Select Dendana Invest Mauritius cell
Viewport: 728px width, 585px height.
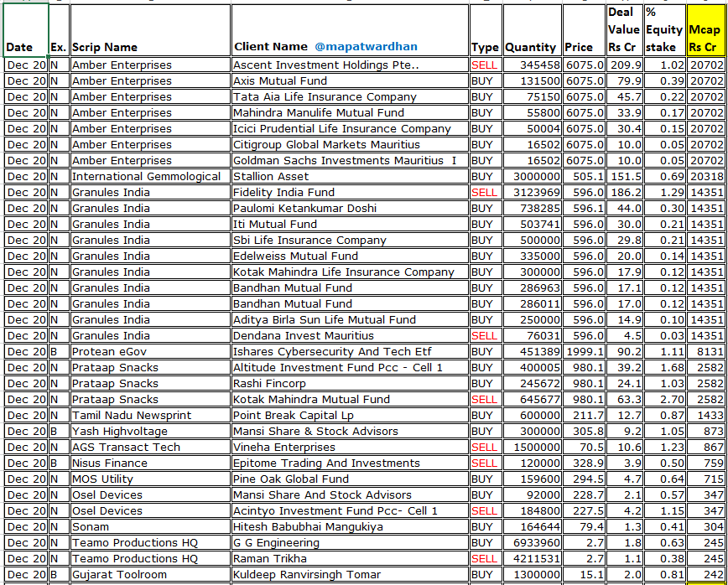[350, 336]
